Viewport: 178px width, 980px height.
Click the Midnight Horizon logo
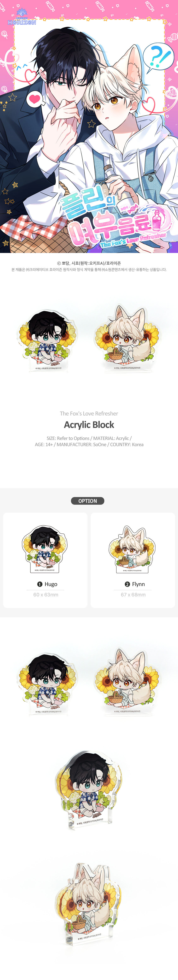tap(22, 19)
